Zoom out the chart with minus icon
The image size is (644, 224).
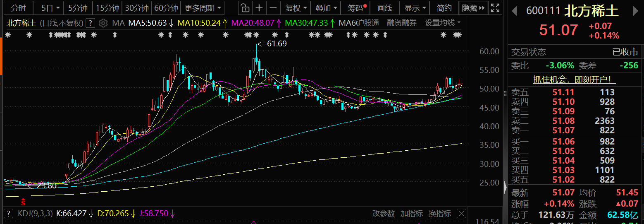[273, 8]
